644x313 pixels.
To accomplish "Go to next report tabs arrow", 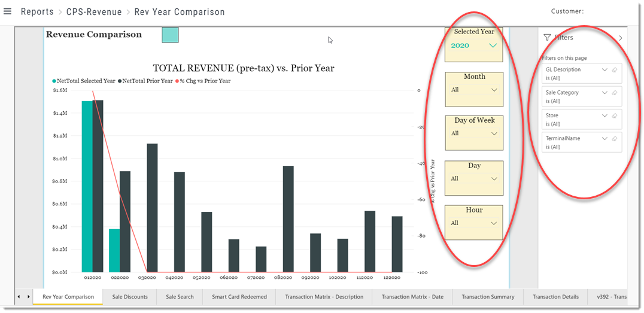I will coord(28,297).
